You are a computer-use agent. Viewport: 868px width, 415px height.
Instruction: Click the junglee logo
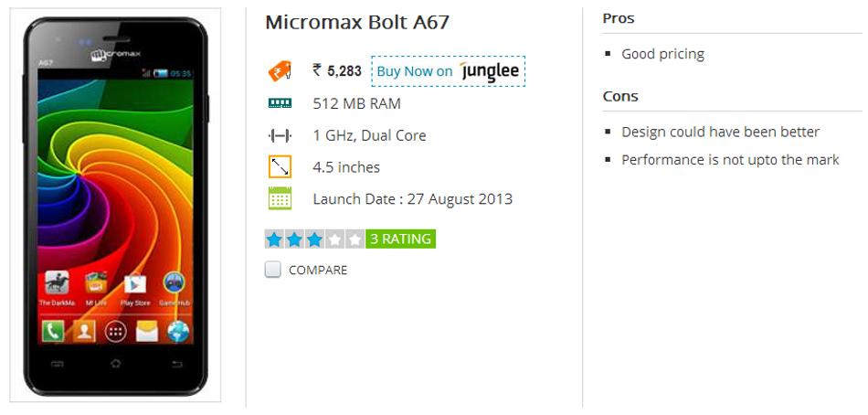[x=490, y=71]
